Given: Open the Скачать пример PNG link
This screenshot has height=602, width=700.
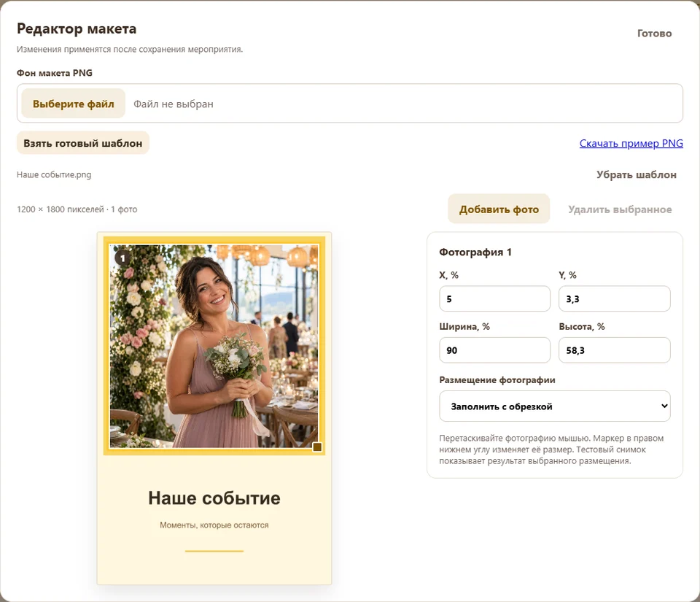Looking at the screenshot, I should pyautogui.click(x=631, y=143).
